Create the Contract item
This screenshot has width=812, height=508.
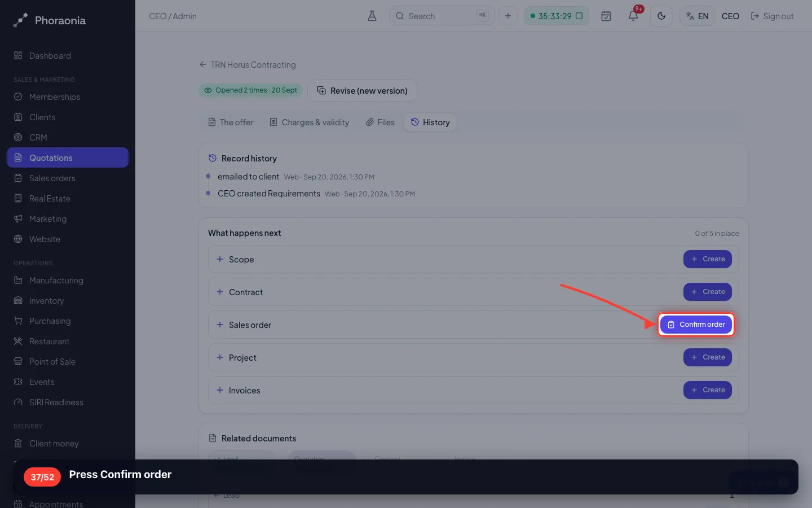(708, 292)
